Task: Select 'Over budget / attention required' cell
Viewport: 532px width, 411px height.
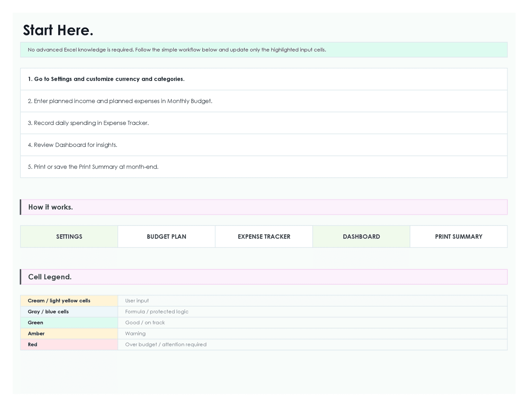Action: tap(313, 345)
